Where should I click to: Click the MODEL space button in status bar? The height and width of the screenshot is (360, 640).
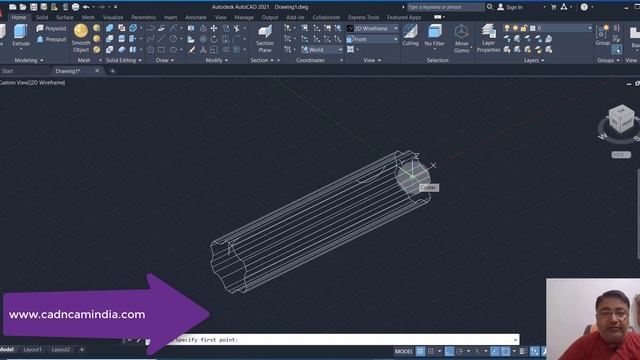[x=403, y=351]
